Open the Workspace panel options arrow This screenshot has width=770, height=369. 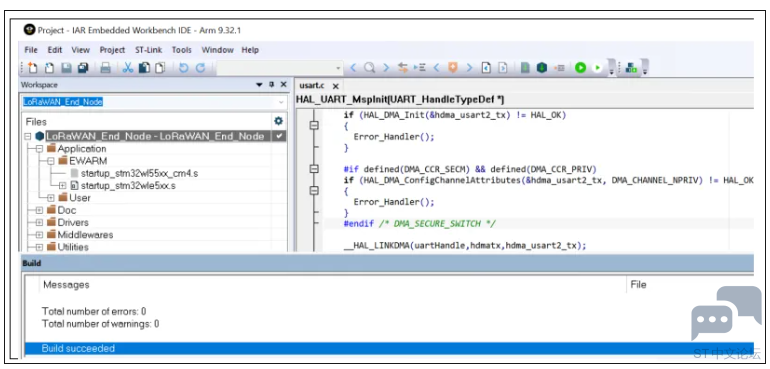pyautogui.click(x=259, y=85)
